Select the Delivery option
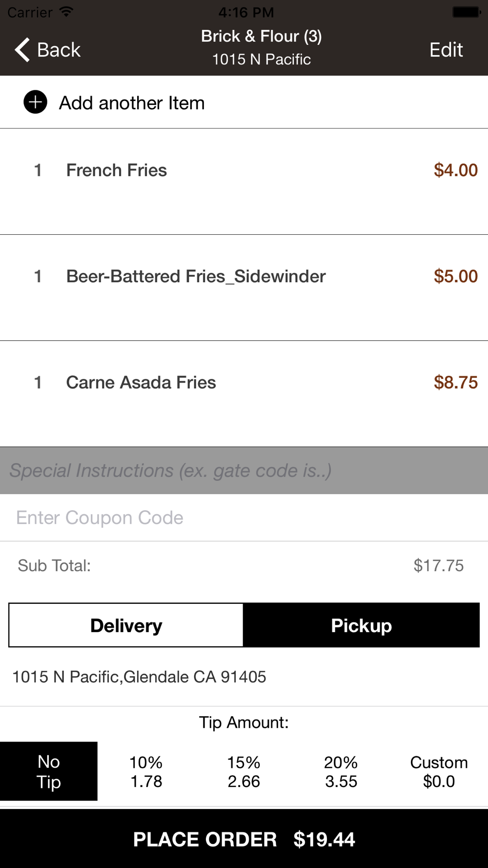Image resolution: width=488 pixels, height=868 pixels. tap(126, 625)
